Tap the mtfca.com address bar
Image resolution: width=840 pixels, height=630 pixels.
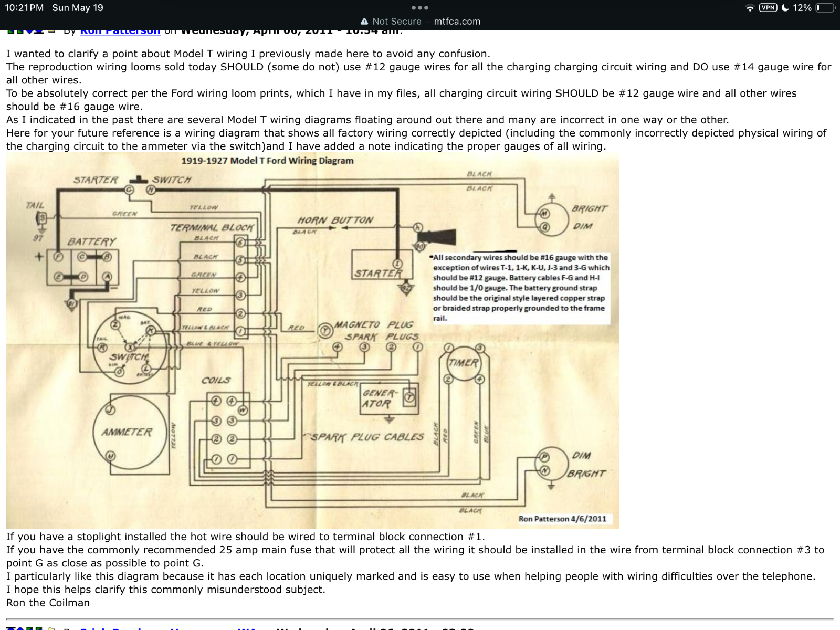[457, 22]
